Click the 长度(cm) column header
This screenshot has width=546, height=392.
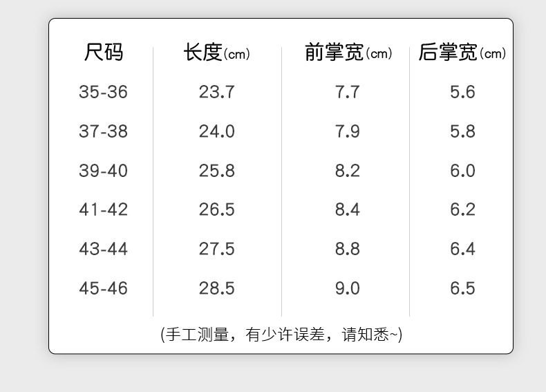(216, 53)
